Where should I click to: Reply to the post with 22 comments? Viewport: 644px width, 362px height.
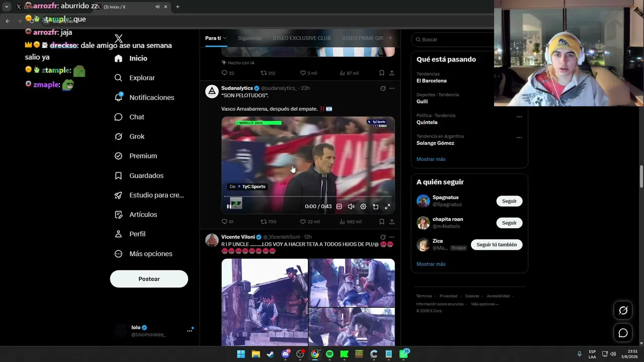(224, 73)
